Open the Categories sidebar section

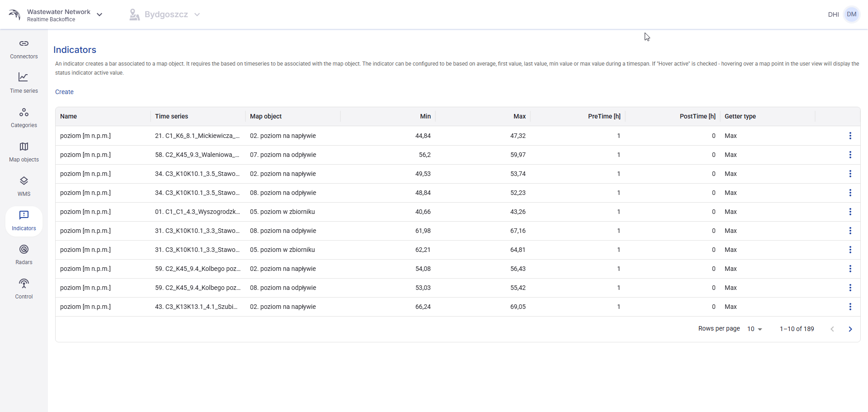(24, 118)
